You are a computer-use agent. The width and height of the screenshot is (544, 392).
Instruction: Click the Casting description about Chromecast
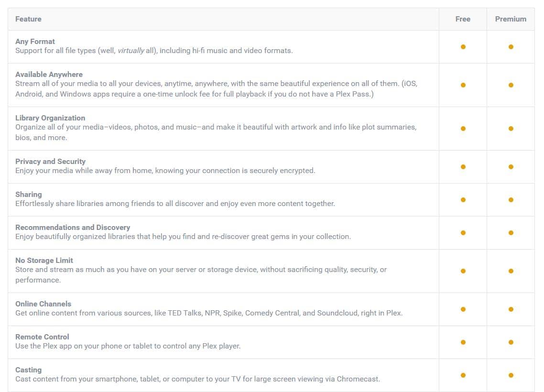point(197,379)
